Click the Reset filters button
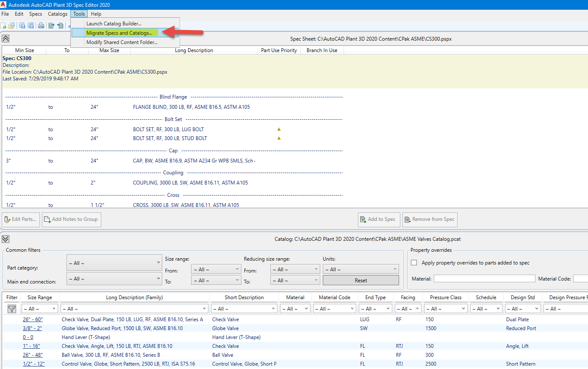 [x=361, y=281]
